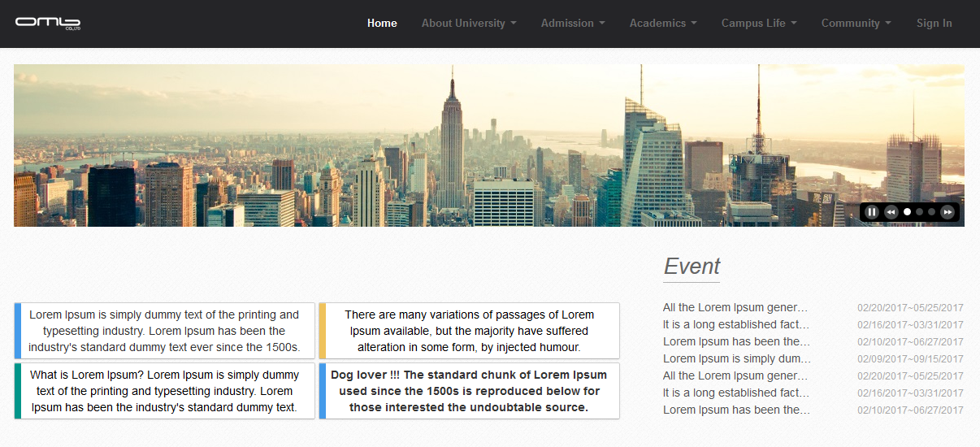The image size is (980, 447).
Task: Jump to the second slide dot
Action: click(920, 212)
